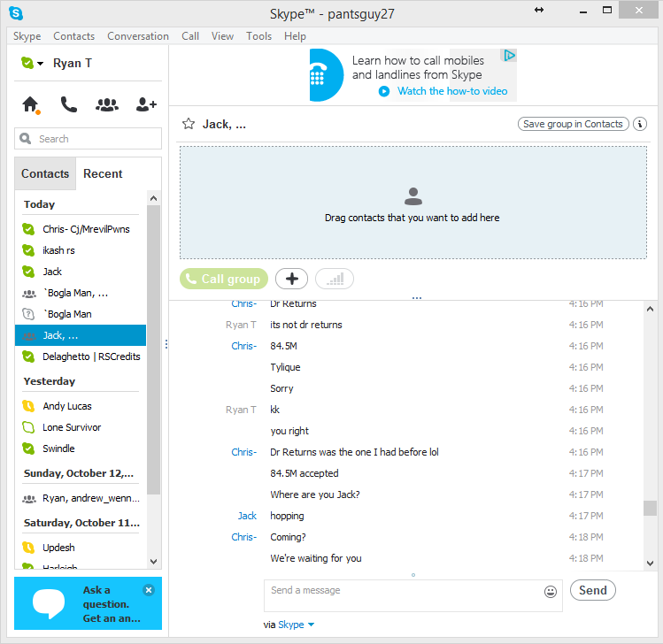Select Chris- Cj/MrevilPwns contact
This screenshot has height=644, width=663.
coord(81,229)
